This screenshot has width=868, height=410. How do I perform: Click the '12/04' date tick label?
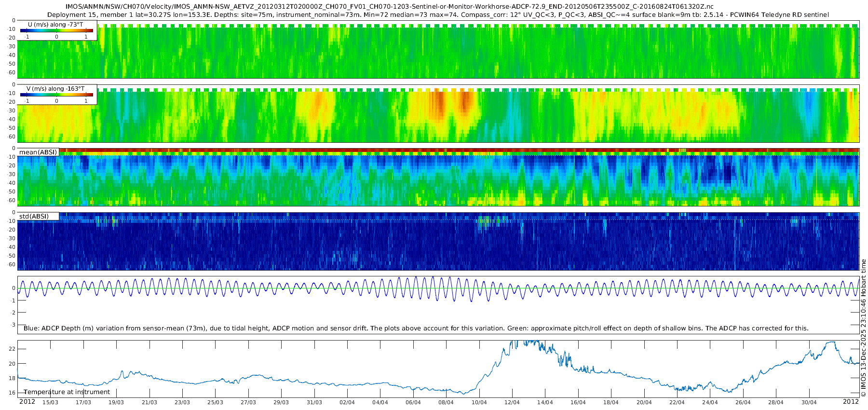pyautogui.click(x=512, y=402)
